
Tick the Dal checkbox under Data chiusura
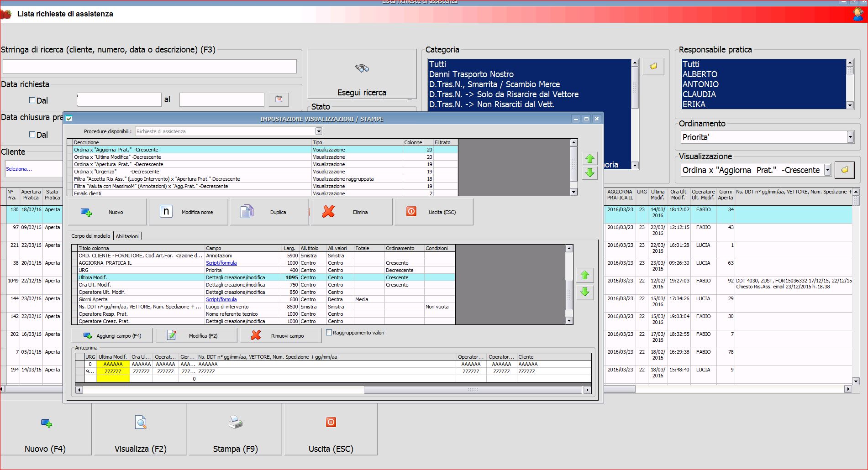pyautogui.click(x=32, y=135)
